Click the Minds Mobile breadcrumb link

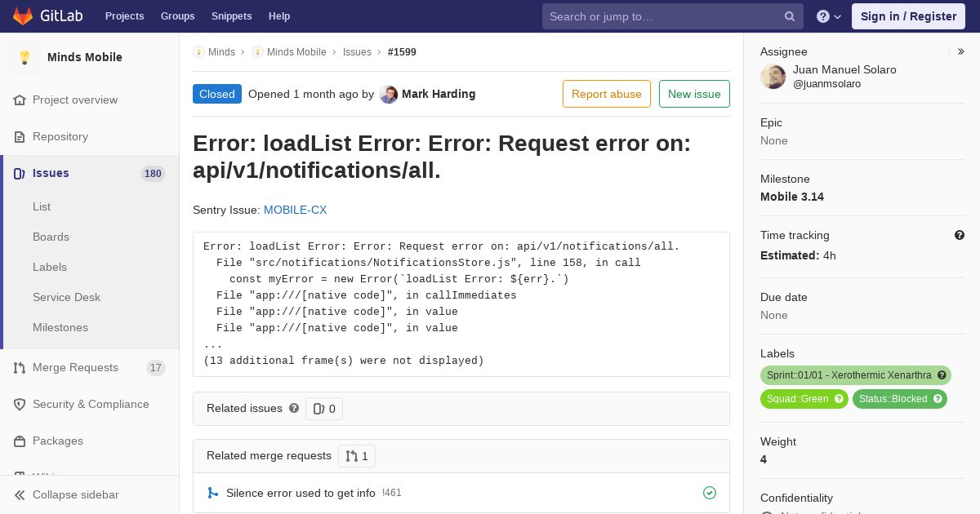coord(296,51)
